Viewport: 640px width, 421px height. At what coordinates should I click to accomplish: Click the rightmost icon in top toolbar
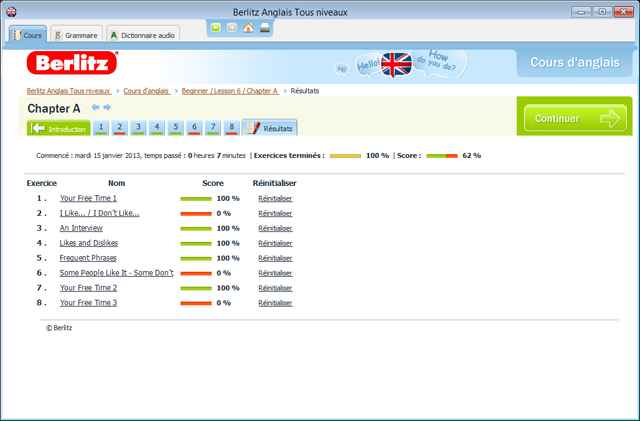[x=264, y=28]
